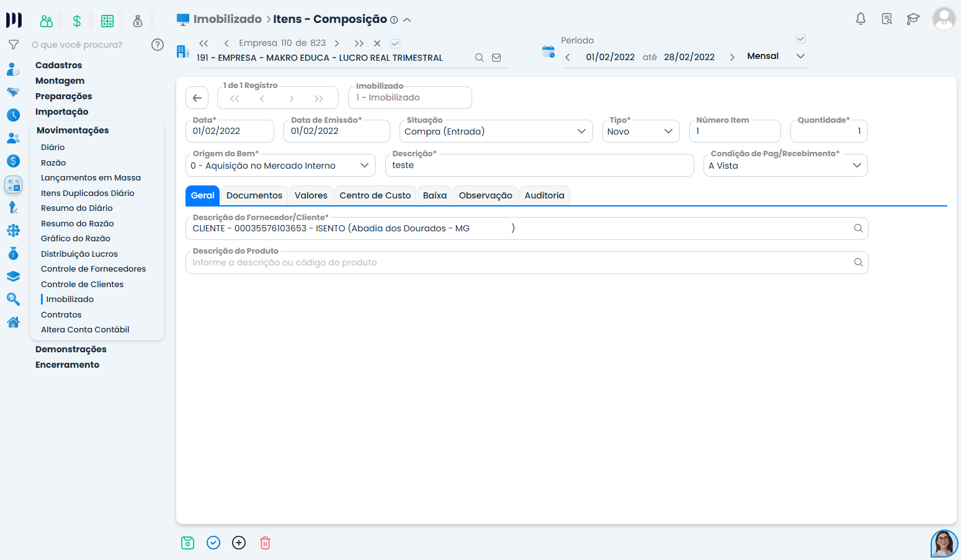Expand the Situação dropdown
The height and width of the screenshot is (560, 961).
pos(581,131)
